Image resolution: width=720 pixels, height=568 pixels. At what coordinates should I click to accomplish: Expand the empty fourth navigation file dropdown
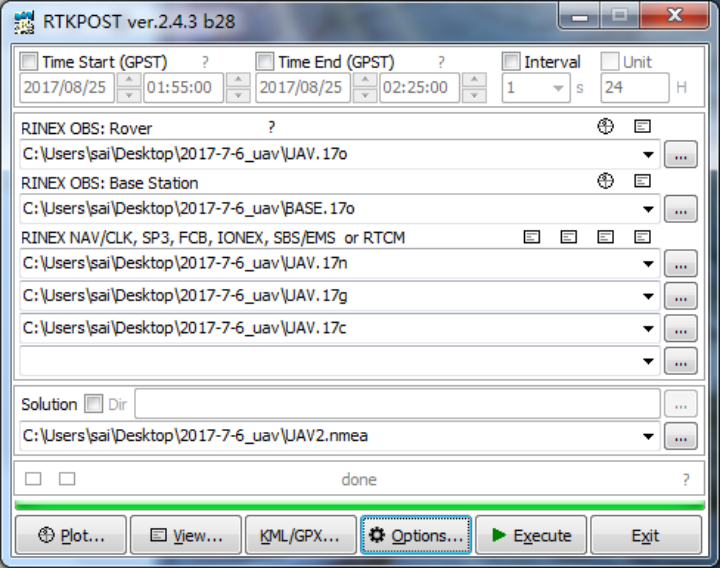[x=648, y=361]
